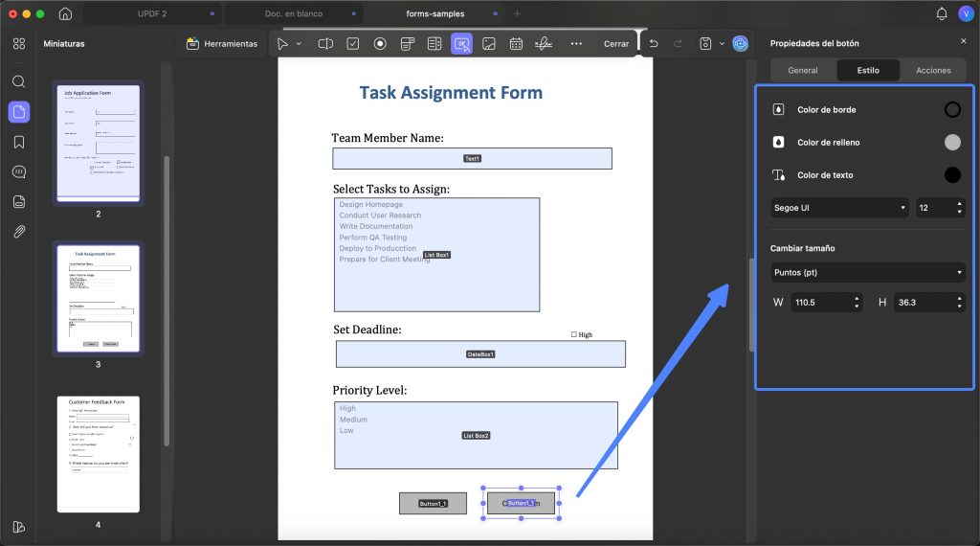Select the checkbox field tool in toolbar
The height and width of the screenshot is (546, 980).
pos(353,44)
